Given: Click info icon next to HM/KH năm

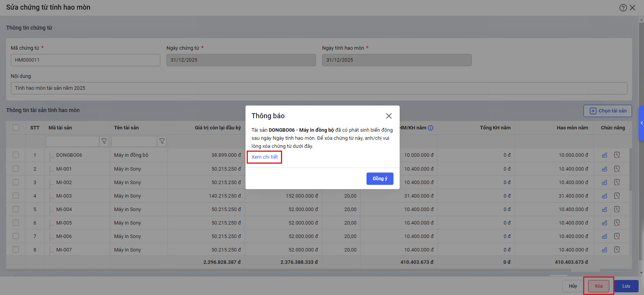Looking at the screenshot, I should [x=430, y=128].
